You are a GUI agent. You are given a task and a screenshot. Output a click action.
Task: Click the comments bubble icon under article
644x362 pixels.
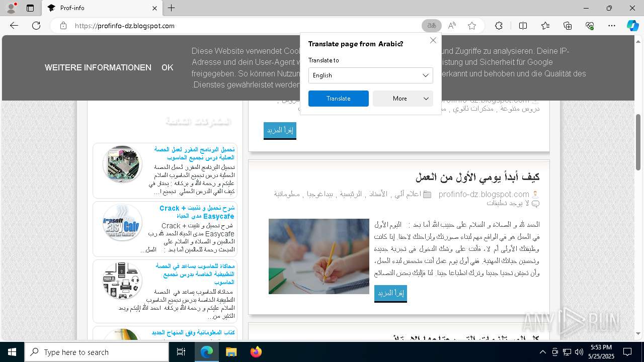pos(535,204)
